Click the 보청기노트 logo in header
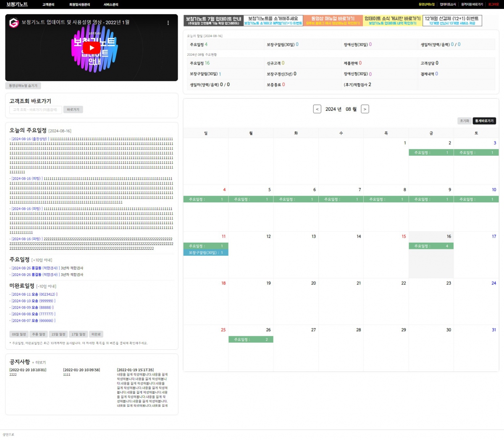 [x=17, y=4]
